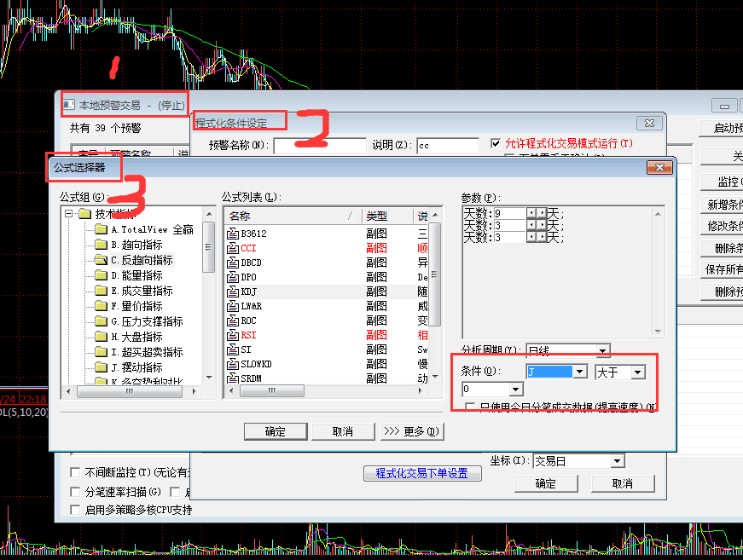Select G.压力支撑指标 tree item
Image resolution: width=743 pixels, height=560 pixels.
(x=147, y=321)
